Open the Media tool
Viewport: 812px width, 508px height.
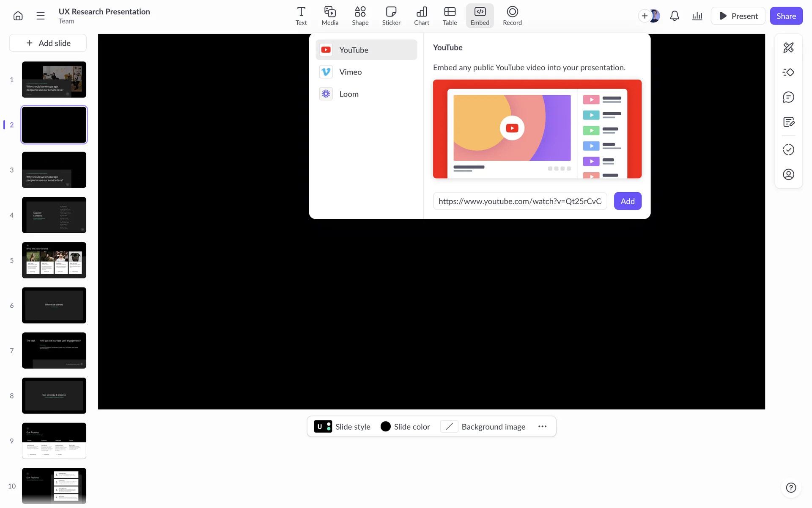click(x=330, y=16)
